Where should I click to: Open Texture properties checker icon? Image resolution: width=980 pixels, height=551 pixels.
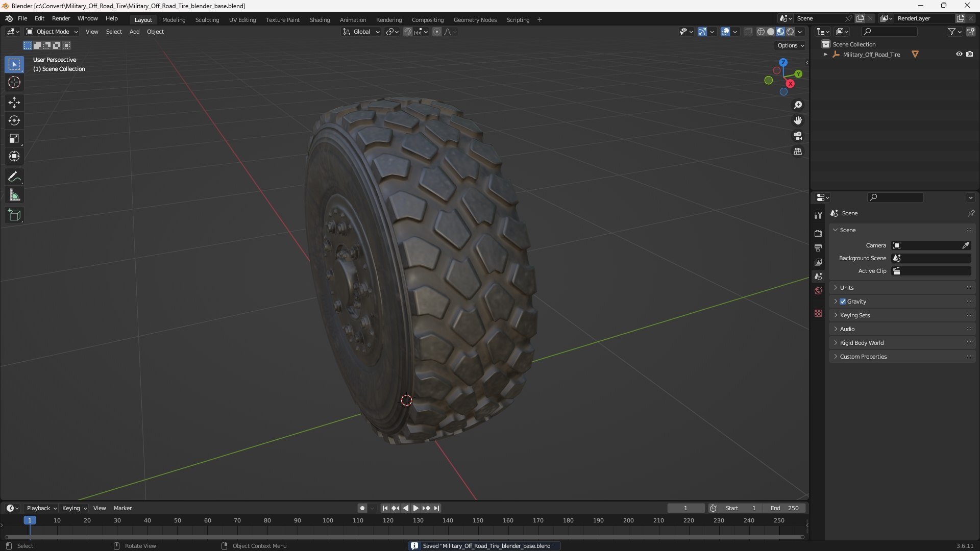(818, 313)
